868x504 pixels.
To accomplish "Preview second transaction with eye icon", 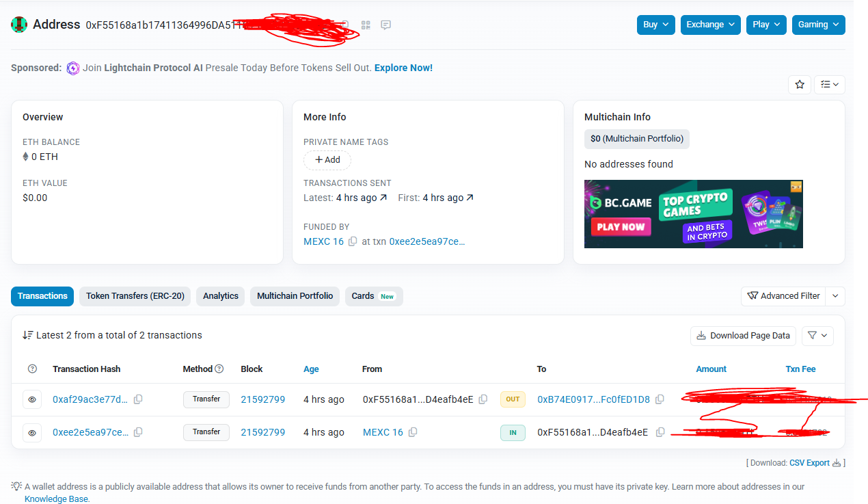I will pos(32,432).
